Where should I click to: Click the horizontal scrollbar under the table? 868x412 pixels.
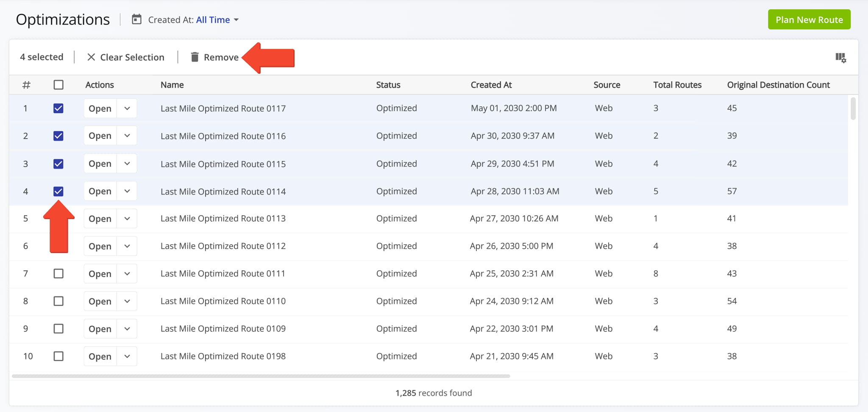pyautogui.click(x=261, y=376)
